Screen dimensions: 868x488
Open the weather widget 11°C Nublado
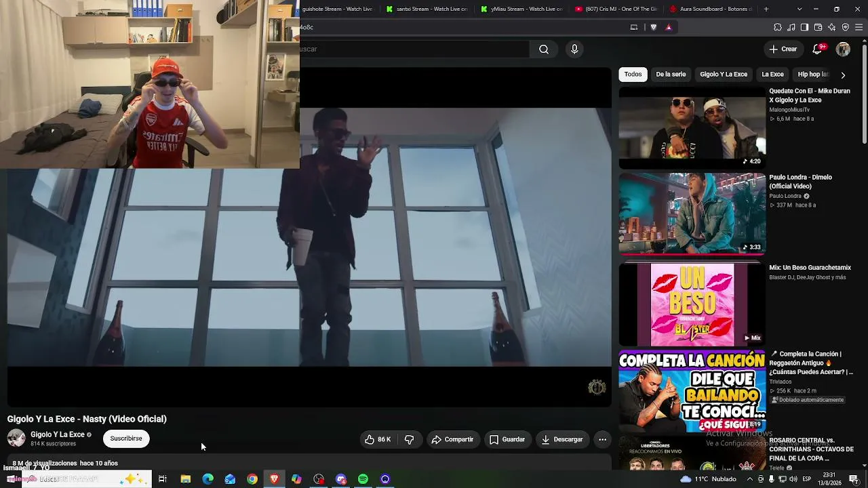708,479
